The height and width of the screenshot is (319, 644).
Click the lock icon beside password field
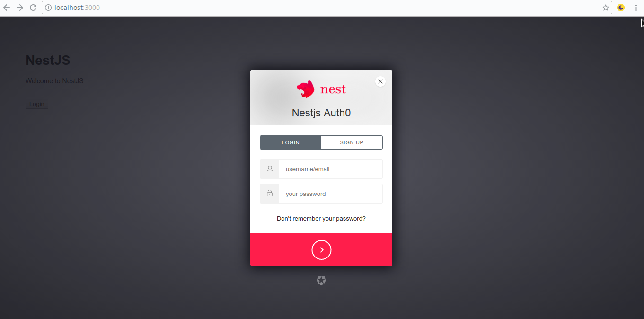pos(270,194)
